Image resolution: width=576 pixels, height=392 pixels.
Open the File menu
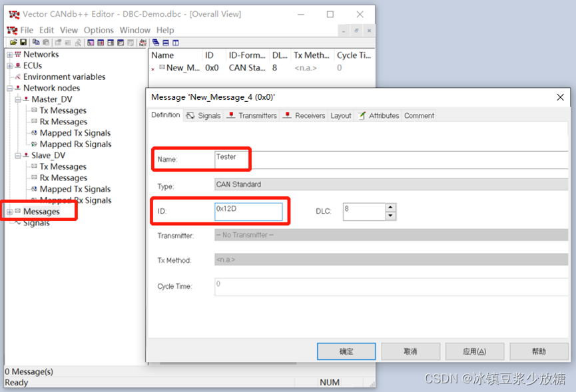click(27, 30)
